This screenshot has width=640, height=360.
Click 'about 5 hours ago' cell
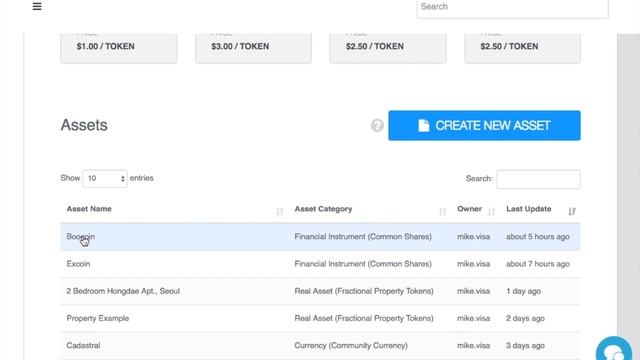pos(538,236)
